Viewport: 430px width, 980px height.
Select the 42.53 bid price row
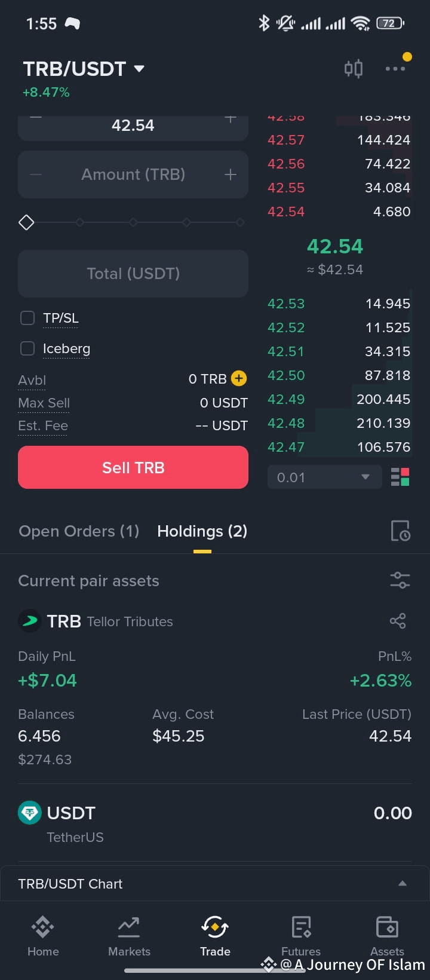339,304
